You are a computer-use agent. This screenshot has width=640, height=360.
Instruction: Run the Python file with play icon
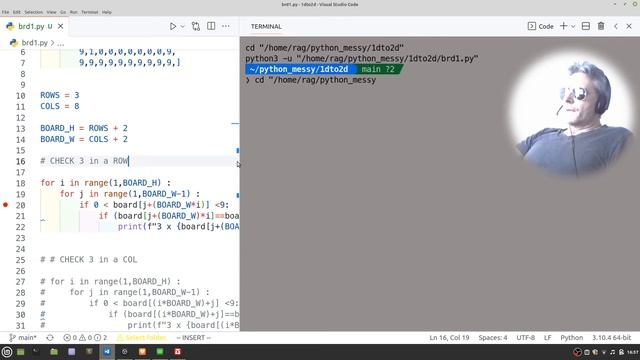173,26
